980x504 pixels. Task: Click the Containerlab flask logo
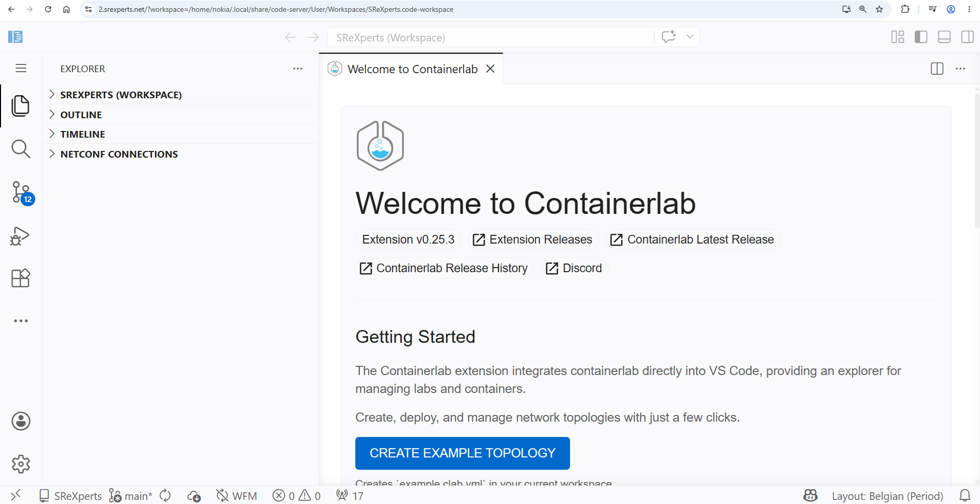(x=380, y=146)
